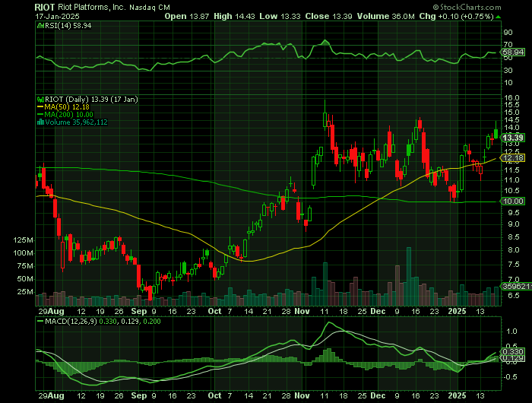Click the RIOT (Daily) 13.39 (17 Jan) legend

pyautogui.click(x=91, y=100)
